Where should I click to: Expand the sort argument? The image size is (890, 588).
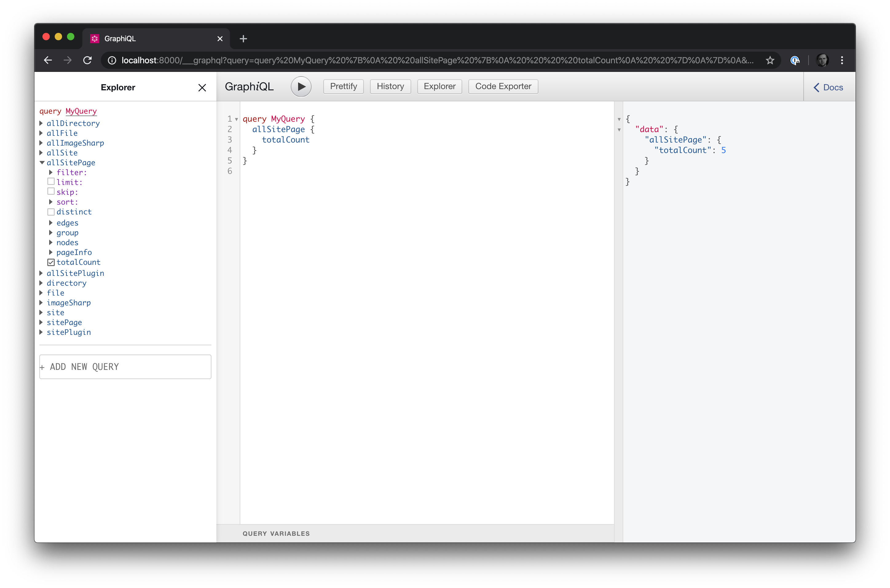(x=51, y=202)
